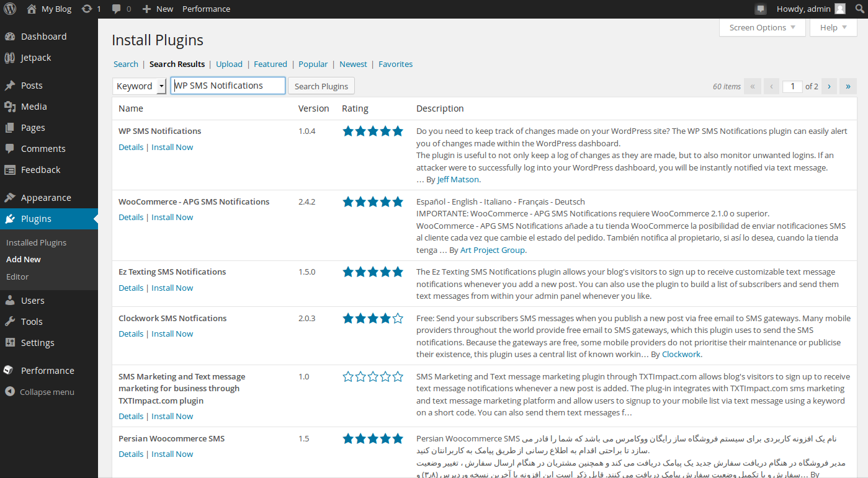This screenshot has height=478, width=868.
Task: Open the Tools menu in the sidebar
Action: [x=32, y=322]
